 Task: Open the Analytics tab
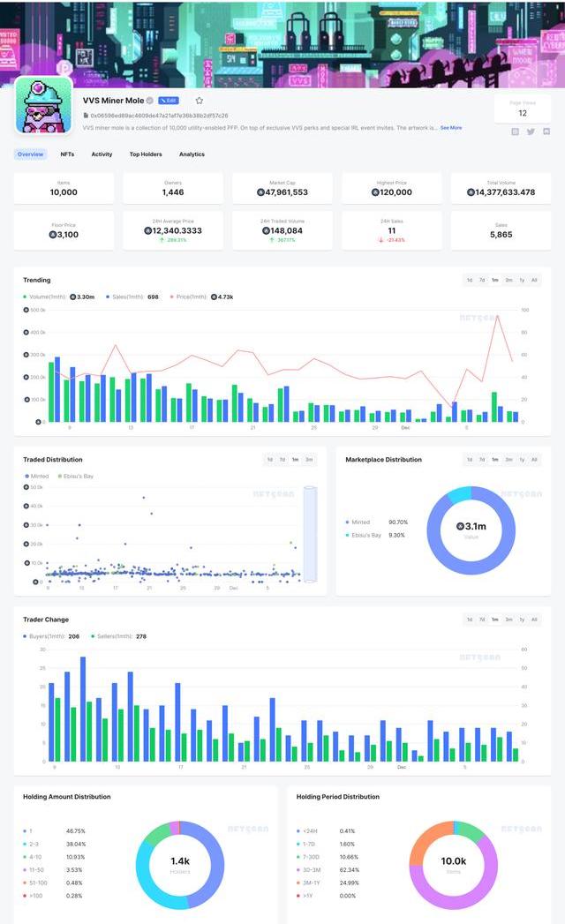coord(192,154)
